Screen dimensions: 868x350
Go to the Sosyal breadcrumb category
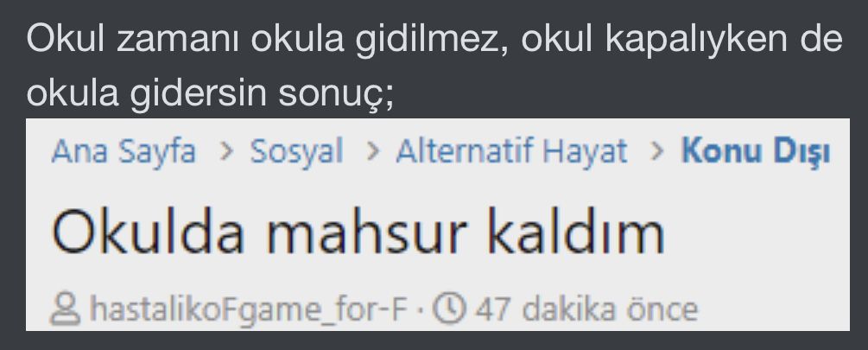point(296,151)
